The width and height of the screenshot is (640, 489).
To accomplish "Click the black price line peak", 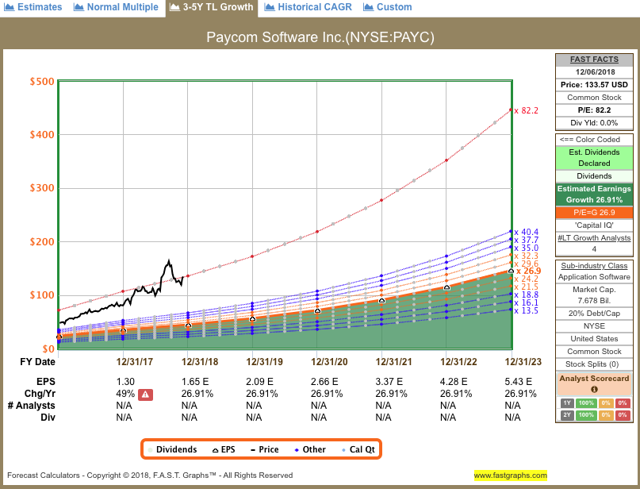I will point(169,261).
